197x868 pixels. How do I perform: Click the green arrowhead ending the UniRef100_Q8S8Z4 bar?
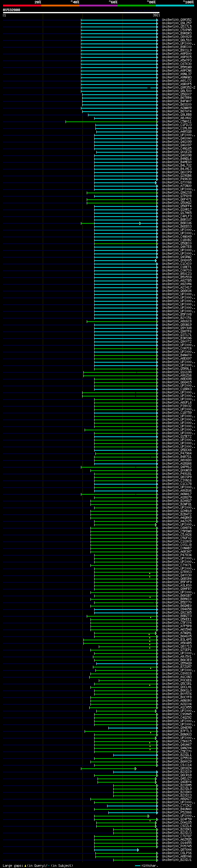tap(136, 769)
